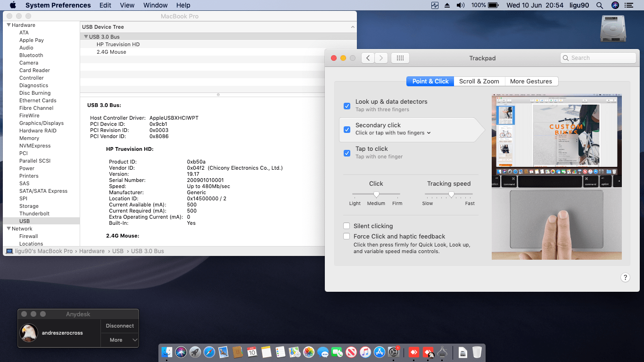Expand the More dropdown in Anydesk
The height and width of the screenshot is (362, 644).
point(120,340)
